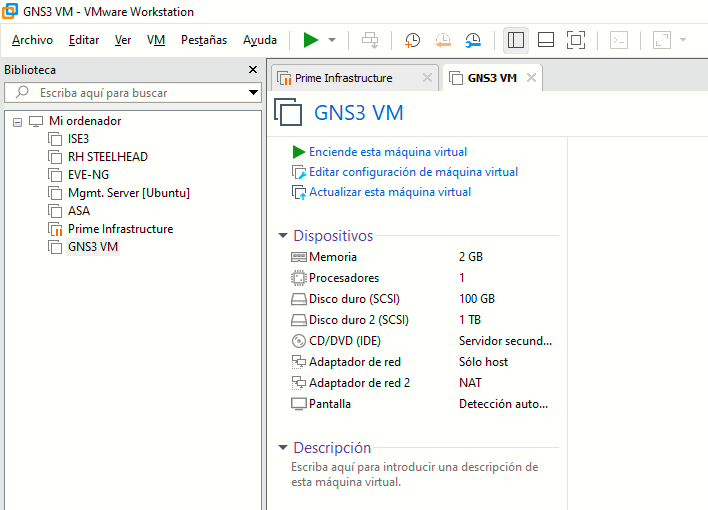Open the snapshot manager wrench-clock icon
The width and height of the screenshot is (708, 510).
[473, 40]
